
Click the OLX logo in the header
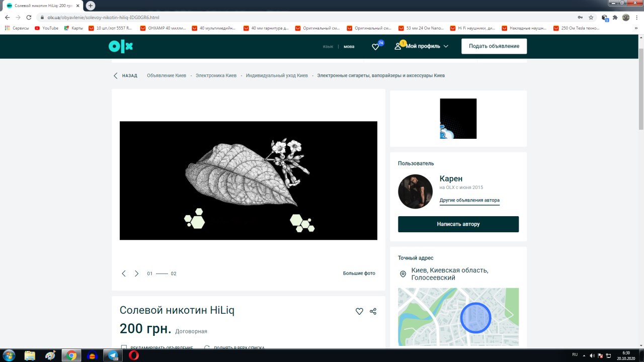(x=121, y=46)
